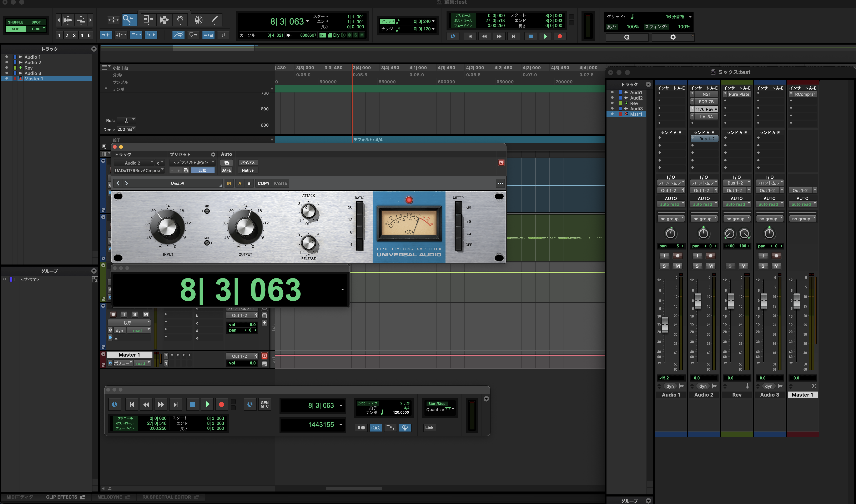Select the Grabber hand tool

click(180, 20)
